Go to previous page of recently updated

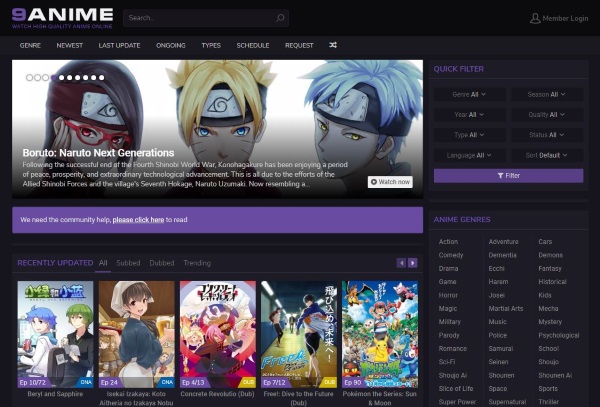pos(402,263)
